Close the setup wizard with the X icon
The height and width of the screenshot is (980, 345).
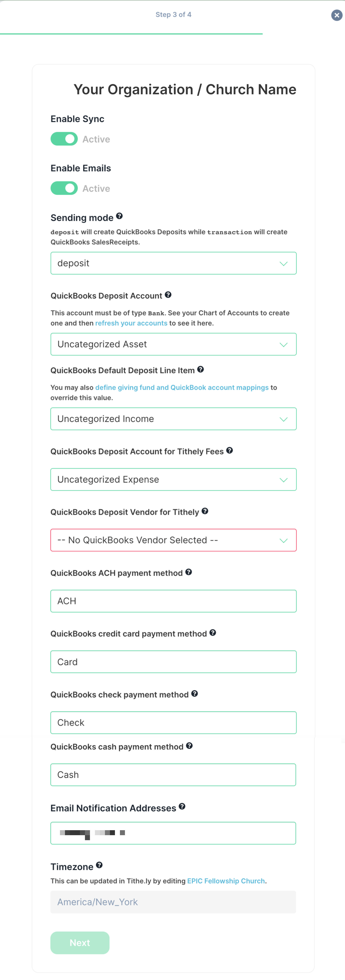coord(337,15)
